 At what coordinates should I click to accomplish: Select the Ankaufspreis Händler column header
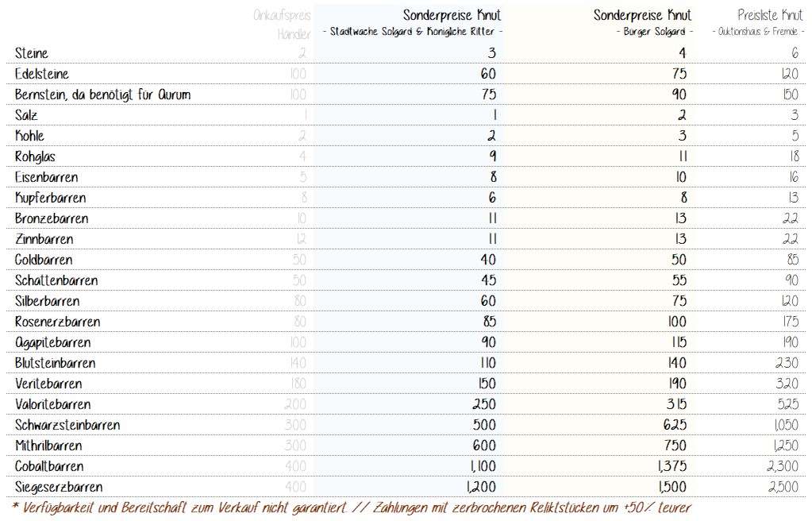[283, 23]
